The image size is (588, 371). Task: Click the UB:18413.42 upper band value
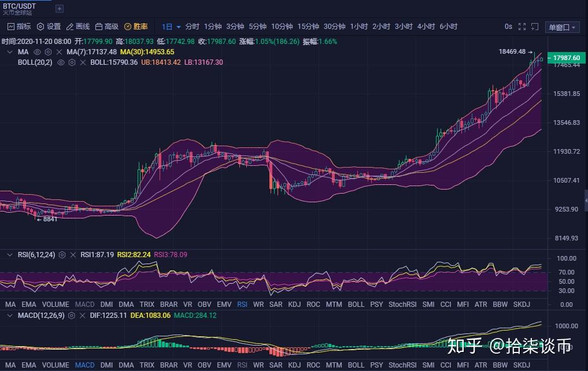tap(161, 62)
